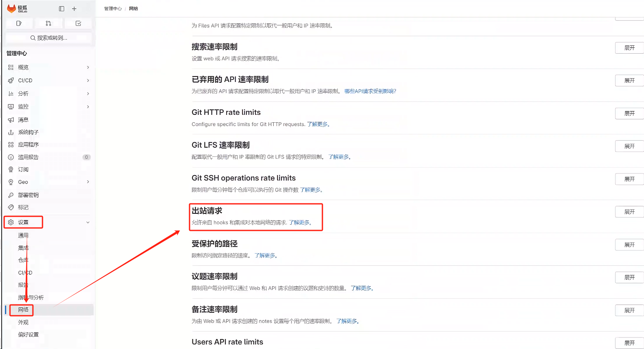The height and width of the screenshot is (349, 644).
Task: Click the plus create-new icon
Action: (x=74, y=9)
